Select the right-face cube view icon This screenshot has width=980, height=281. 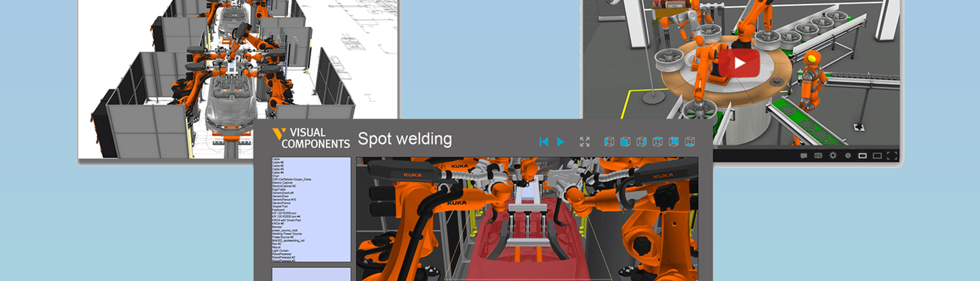(x=642, y=142)
